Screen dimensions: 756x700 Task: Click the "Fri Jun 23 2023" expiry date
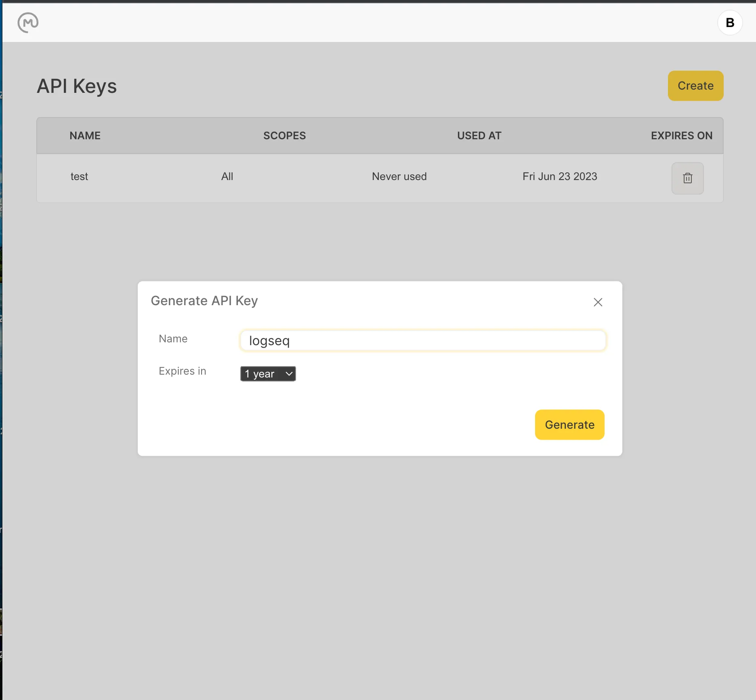[559, 176]
